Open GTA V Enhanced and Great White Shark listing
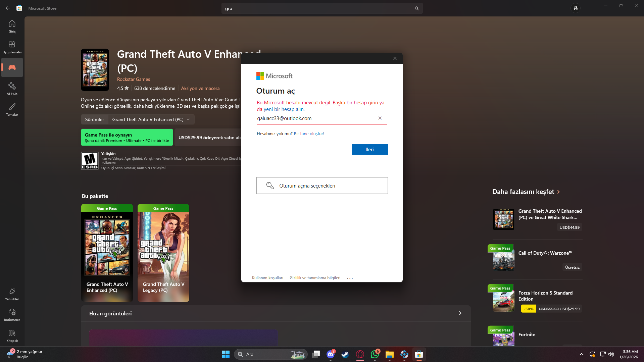The height and width of the screenshot is (362, 644). 537,219
